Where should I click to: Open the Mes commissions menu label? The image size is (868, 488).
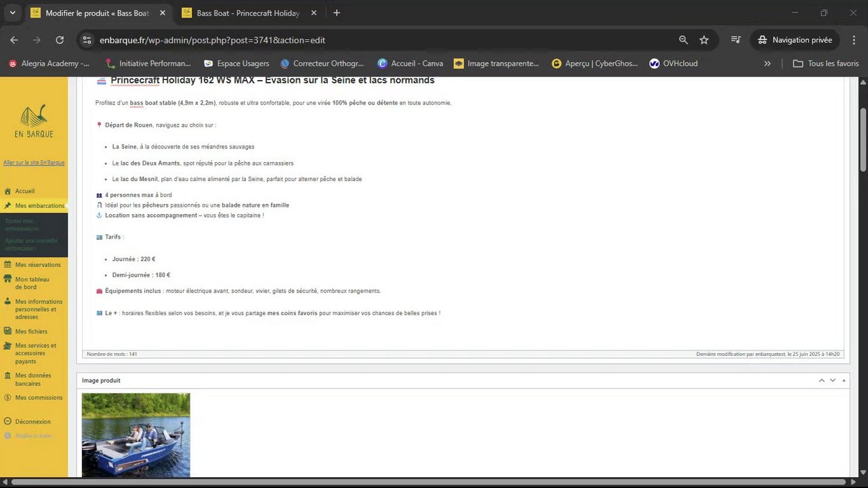[x=39, y=398]
